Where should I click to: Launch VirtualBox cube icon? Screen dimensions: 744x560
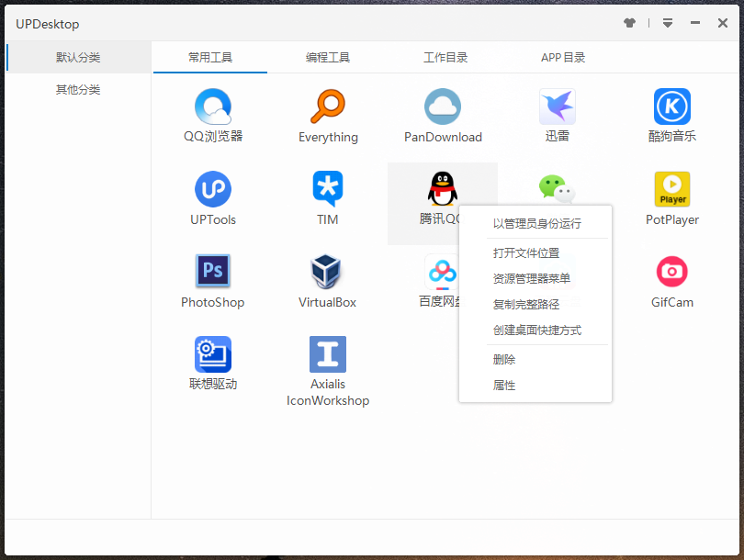[326, 271]
